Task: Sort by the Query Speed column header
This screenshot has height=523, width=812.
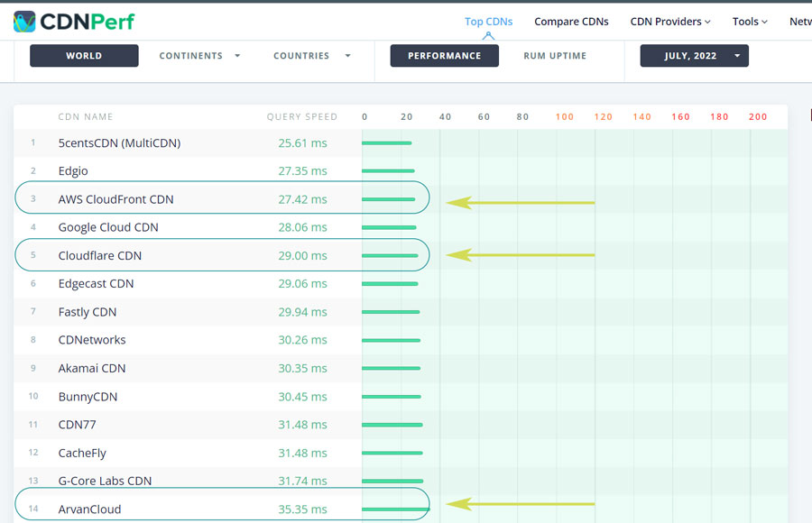Action: click(x=302, y=117)
